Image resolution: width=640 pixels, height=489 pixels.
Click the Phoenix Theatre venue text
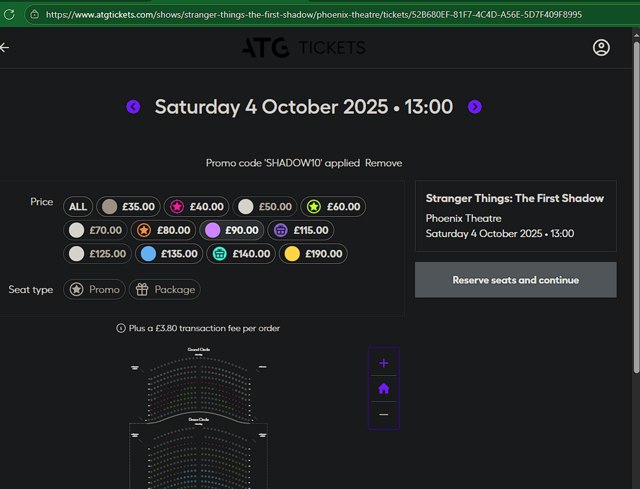(463, 218)
